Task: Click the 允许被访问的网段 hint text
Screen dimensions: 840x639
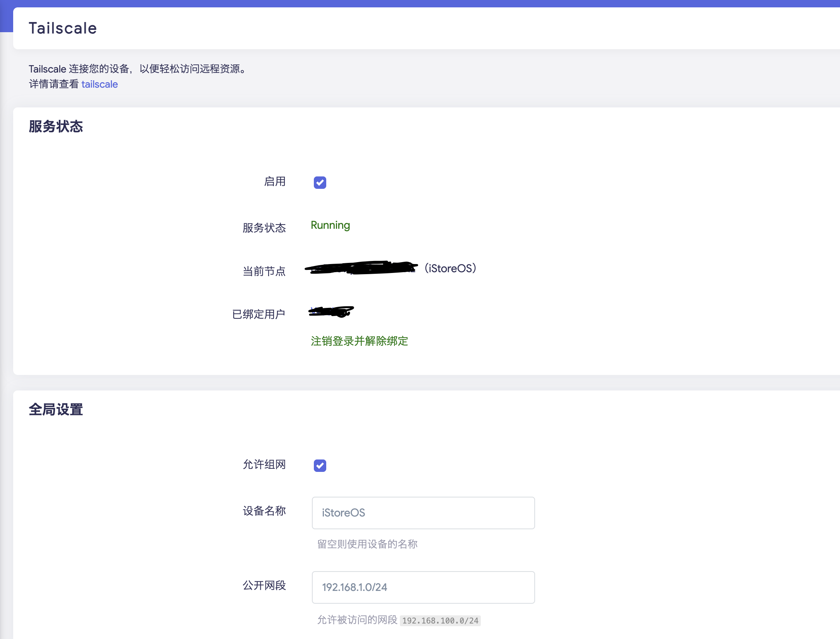Action: click(357, 620)
